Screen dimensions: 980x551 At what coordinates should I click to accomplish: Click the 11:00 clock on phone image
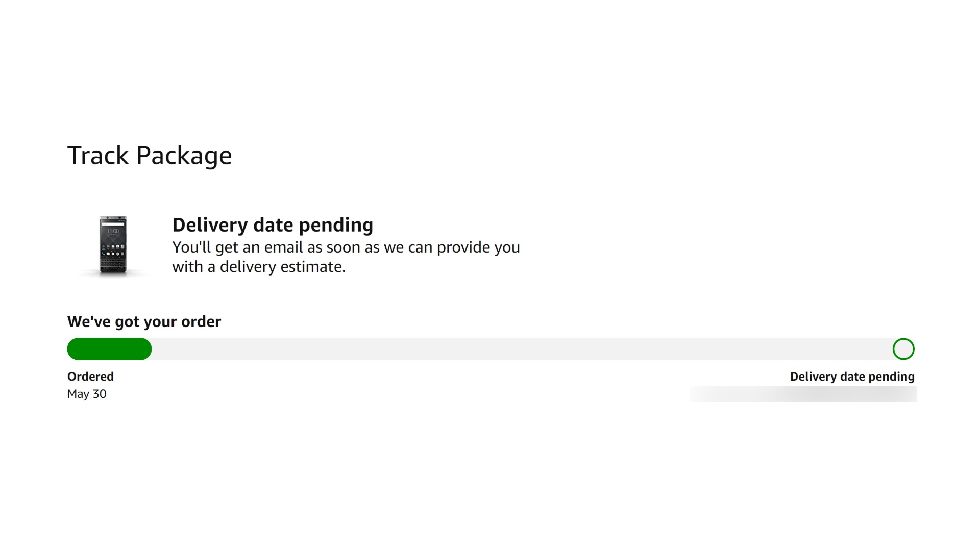(113, 231)
